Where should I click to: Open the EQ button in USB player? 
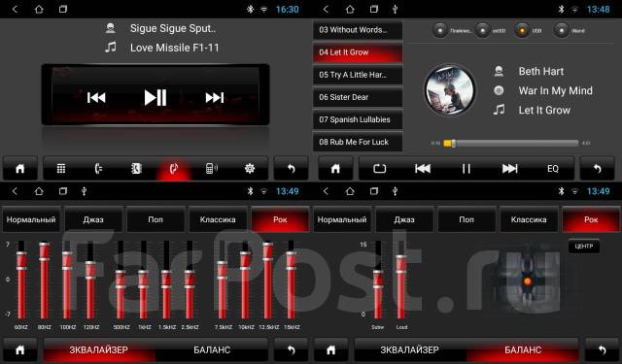tap(553, 169)
